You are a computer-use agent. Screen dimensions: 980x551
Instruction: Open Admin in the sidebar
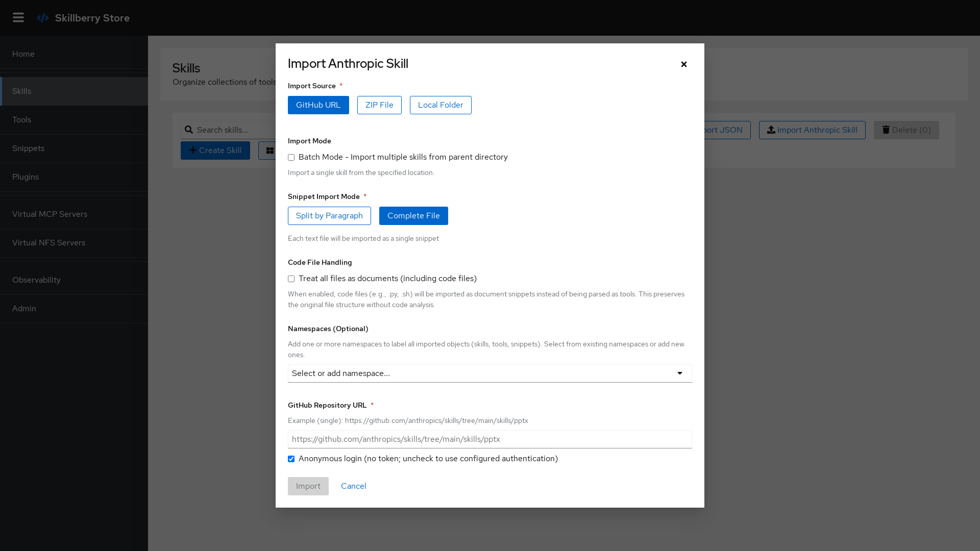[x=74, y=309]
